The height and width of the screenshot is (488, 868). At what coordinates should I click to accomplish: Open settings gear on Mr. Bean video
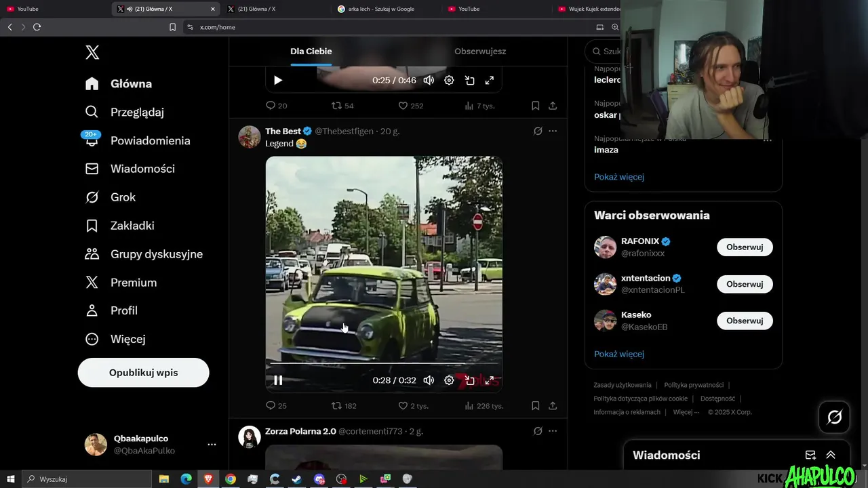point(449,380)
